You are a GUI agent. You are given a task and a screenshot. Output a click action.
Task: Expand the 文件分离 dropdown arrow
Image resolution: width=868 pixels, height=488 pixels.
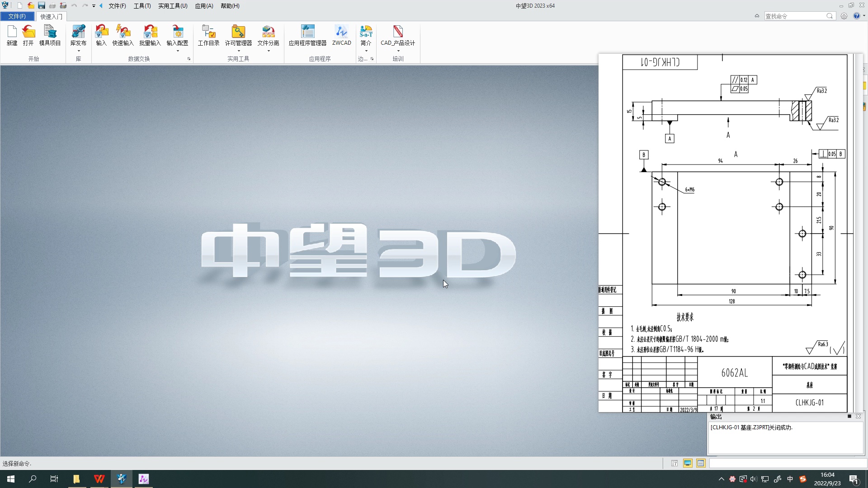pyautogui.click(x=269, y=51)
